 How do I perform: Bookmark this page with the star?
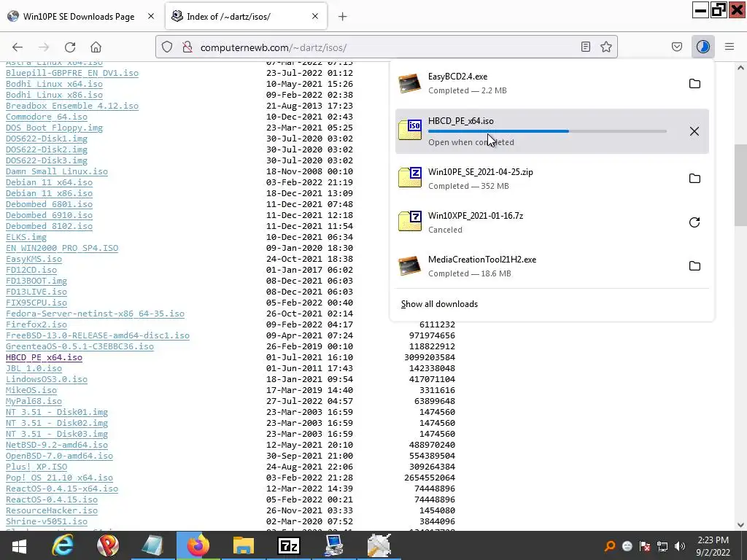606,47
